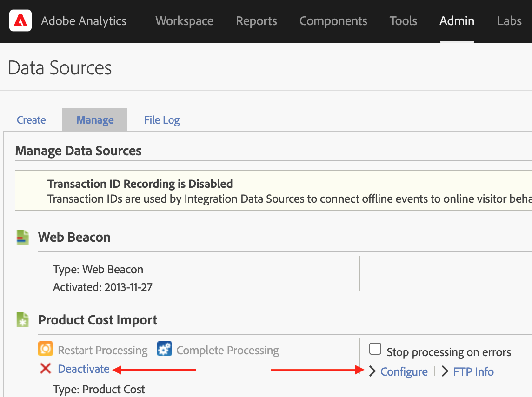Switch to the File Log tab

162,120
